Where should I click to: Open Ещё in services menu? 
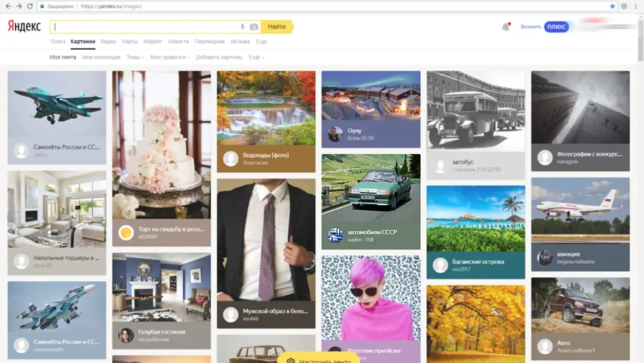pos(261,41)
